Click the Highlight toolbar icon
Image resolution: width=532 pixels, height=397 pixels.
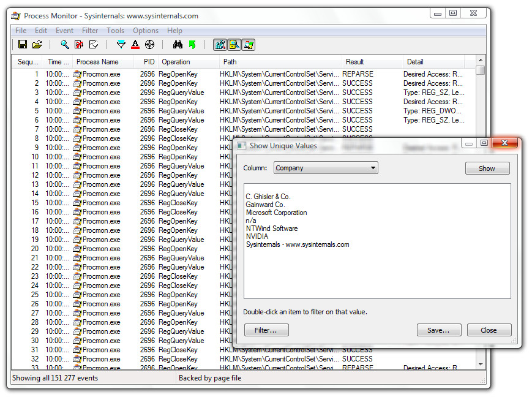click(x=135, y=45)
